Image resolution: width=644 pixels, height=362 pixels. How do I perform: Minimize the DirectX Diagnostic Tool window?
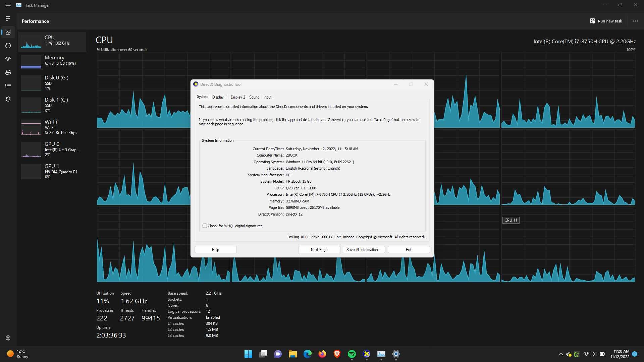click(396, 84)
